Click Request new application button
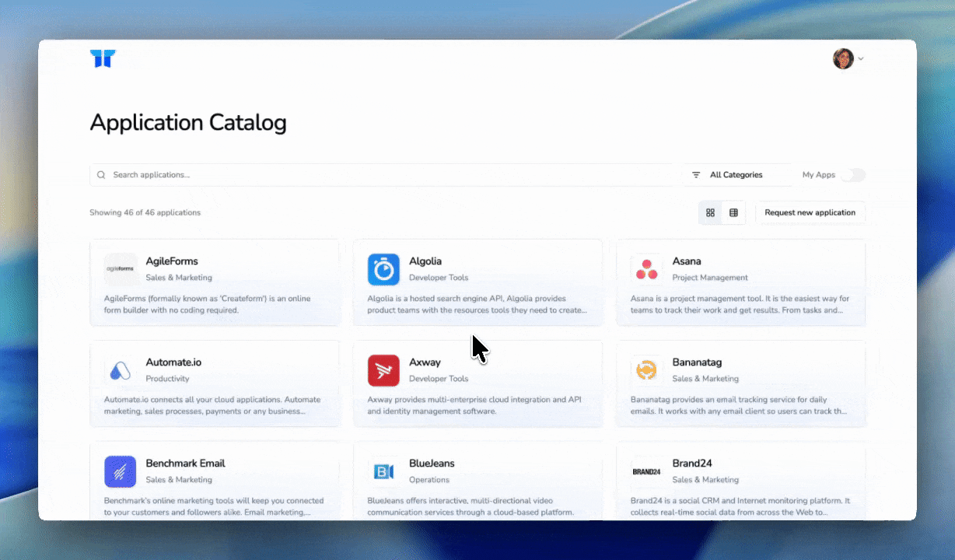 point(810,212)
